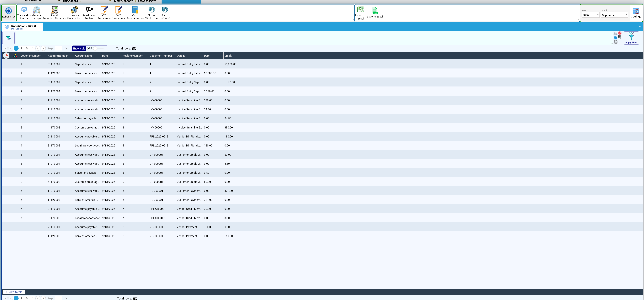Click the colored shapes header icon
Screen dimensions: 644x300
pos(15,56)
